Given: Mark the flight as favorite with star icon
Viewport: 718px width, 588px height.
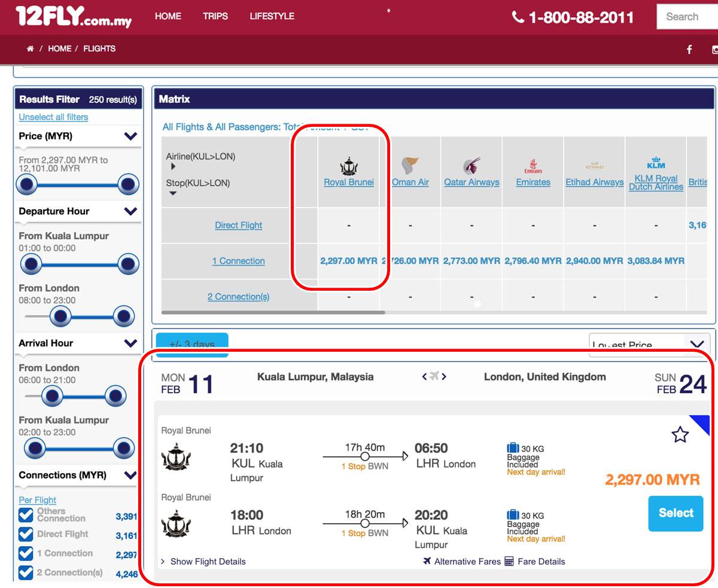Looking at the screenshot, I should coord(680,435).
